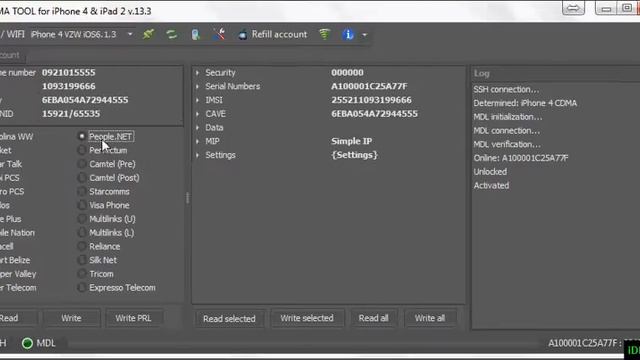This screenshot has width=640, height=360.
Task: Click the blue info icon
Action: 348,34
